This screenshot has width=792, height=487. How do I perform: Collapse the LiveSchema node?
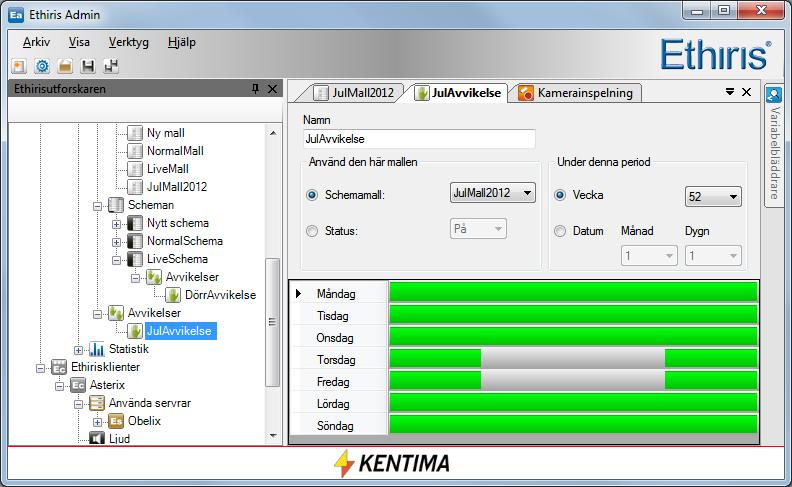pos(116,260)
